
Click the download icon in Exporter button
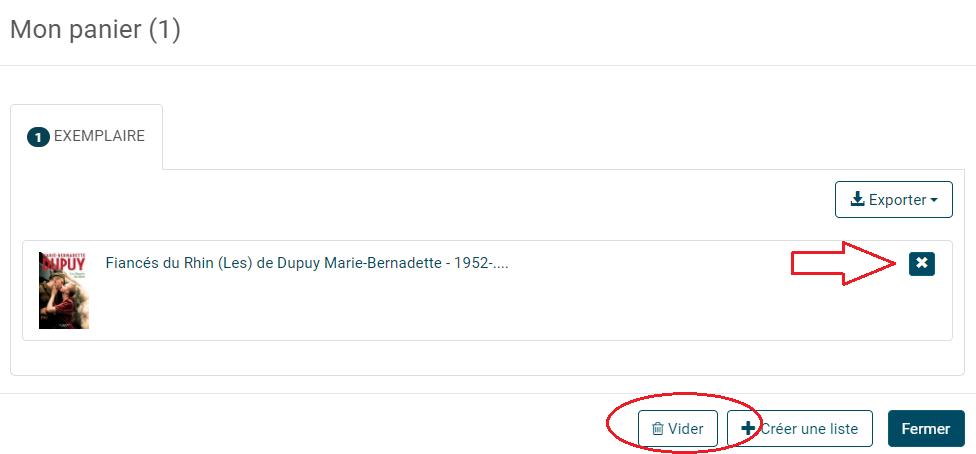pyautogui.click(x=858, y=200)
